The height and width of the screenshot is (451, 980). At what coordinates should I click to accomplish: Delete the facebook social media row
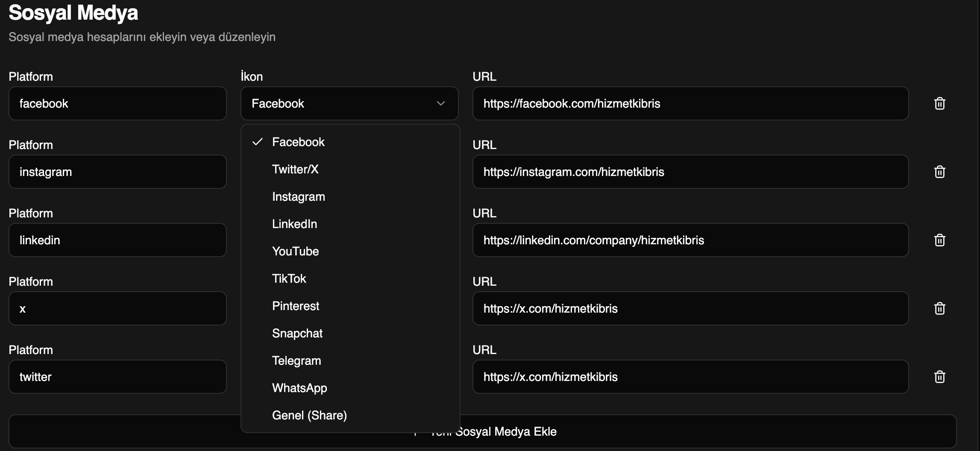click(939, 103)
